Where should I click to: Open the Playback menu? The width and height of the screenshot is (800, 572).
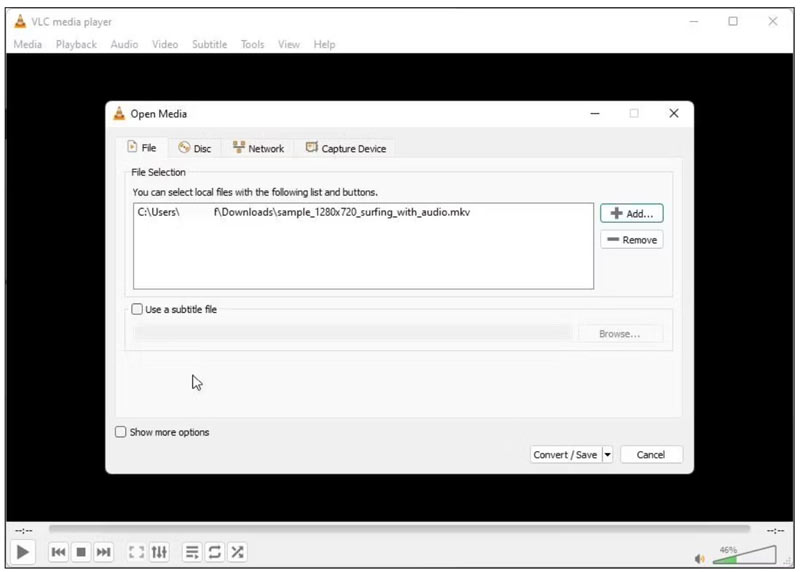[76, 44]
